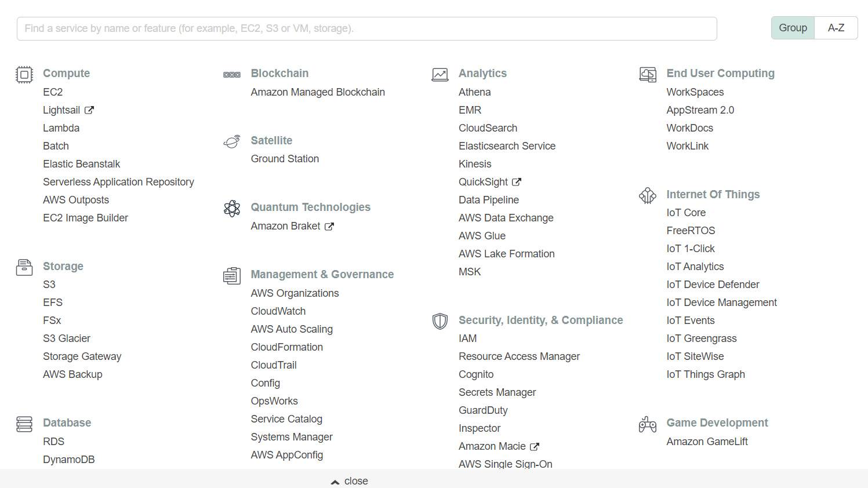Image resolution: width=868 pixels, height=488 pixels.
Task: Click the End User Computing icon
Action: [648, 75]
